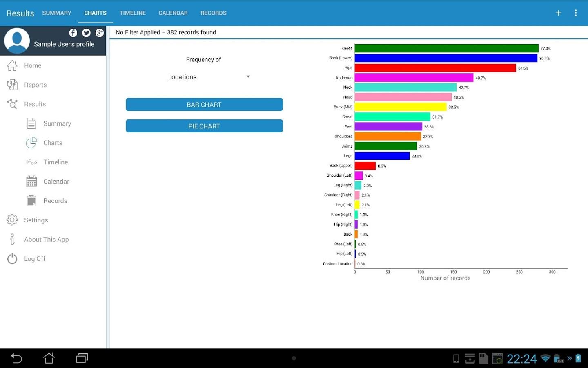Viewport: 588px width, 368px height.
Task: Open About This App in sidebar
Action: pos(46,239)
